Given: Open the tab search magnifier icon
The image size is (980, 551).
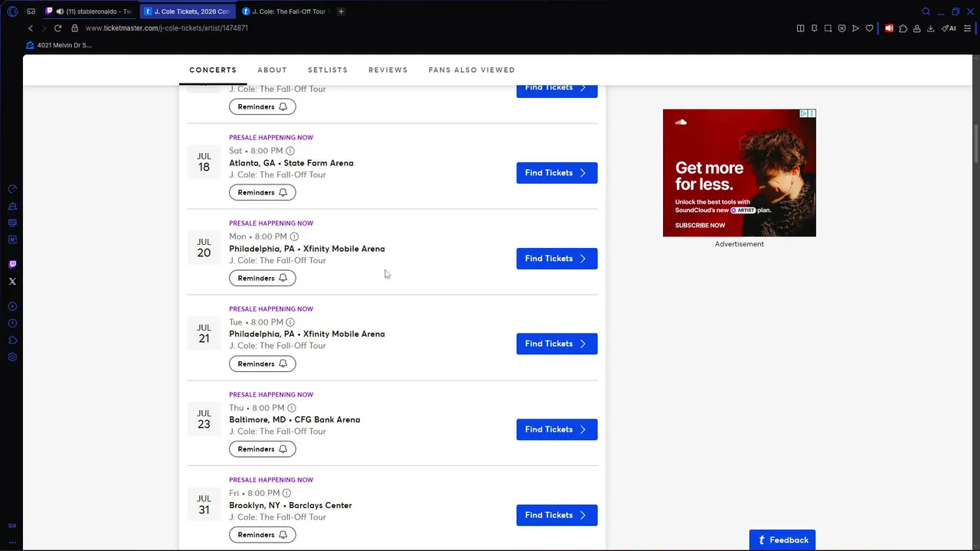Looking at the screenshot, I should [926, 11].
